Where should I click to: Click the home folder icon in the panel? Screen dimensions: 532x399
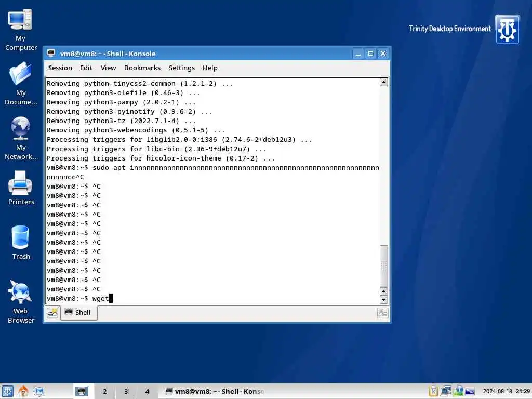click(23, 391)
